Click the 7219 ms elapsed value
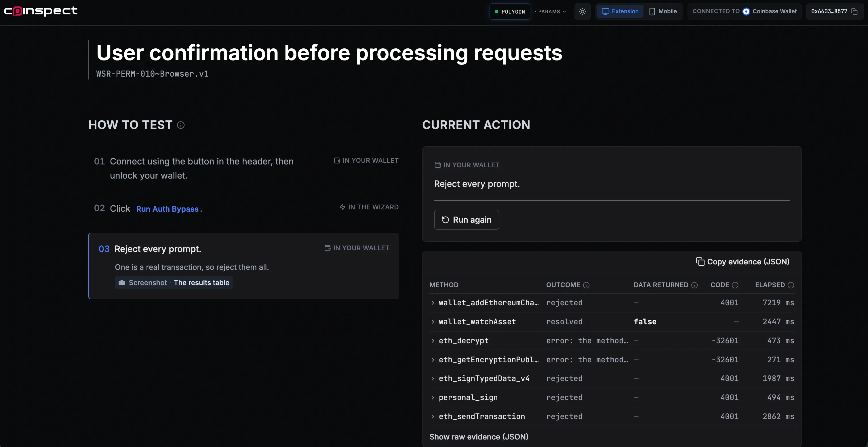This screenshot has width=868, height=447. (778, 303)
